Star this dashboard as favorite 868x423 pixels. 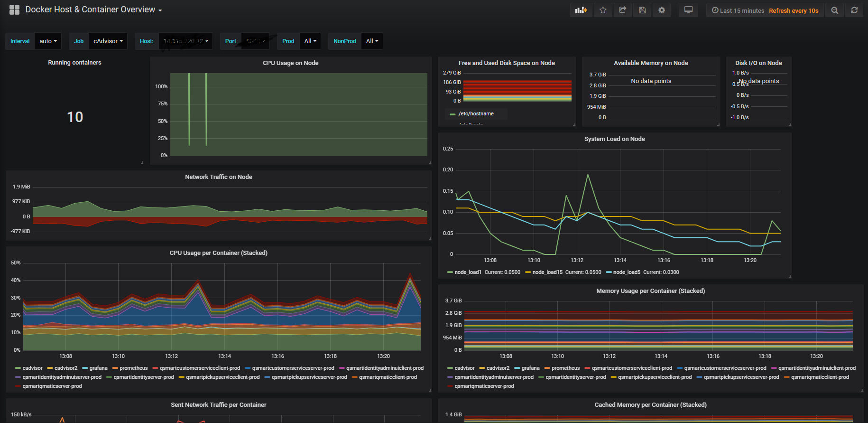[x=603, y=10]
